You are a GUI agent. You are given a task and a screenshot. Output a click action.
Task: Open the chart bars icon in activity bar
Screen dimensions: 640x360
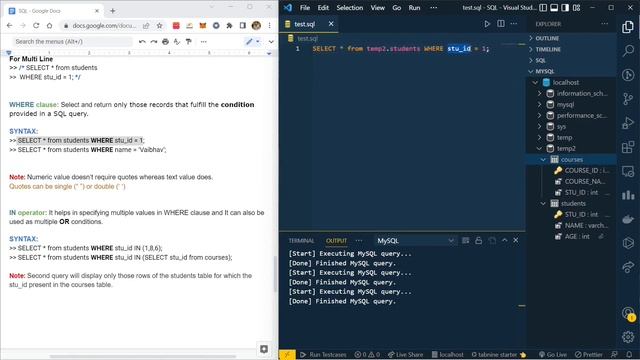628,195
